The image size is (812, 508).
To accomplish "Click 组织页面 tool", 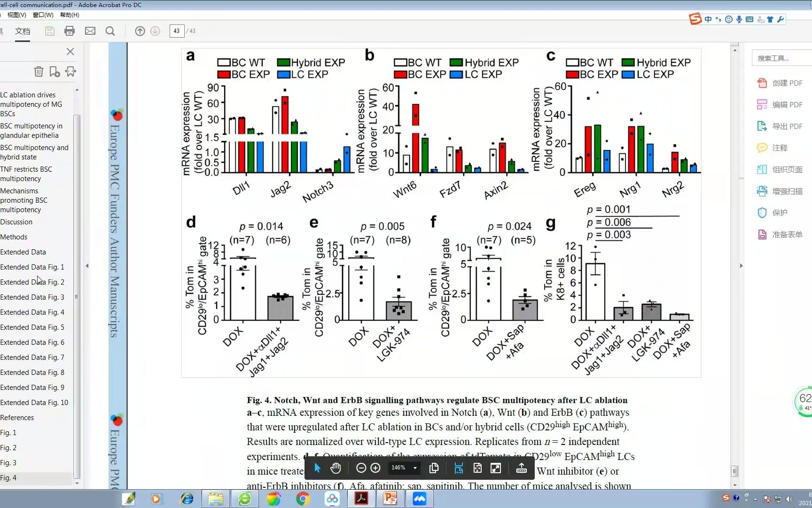I will pyautogui.click(x=780, y=169).
